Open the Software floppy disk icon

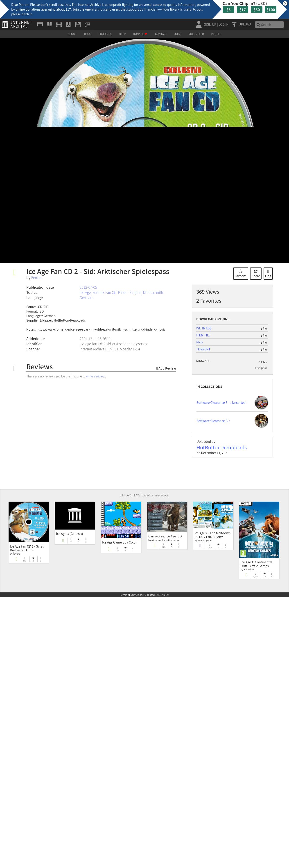(x=78, y=24)
